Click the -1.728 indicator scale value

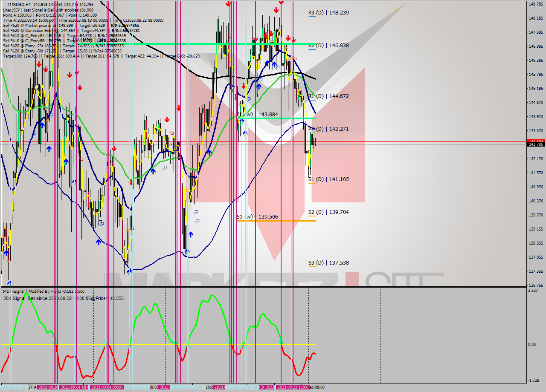pyautogui.click(x=534, y=380)
